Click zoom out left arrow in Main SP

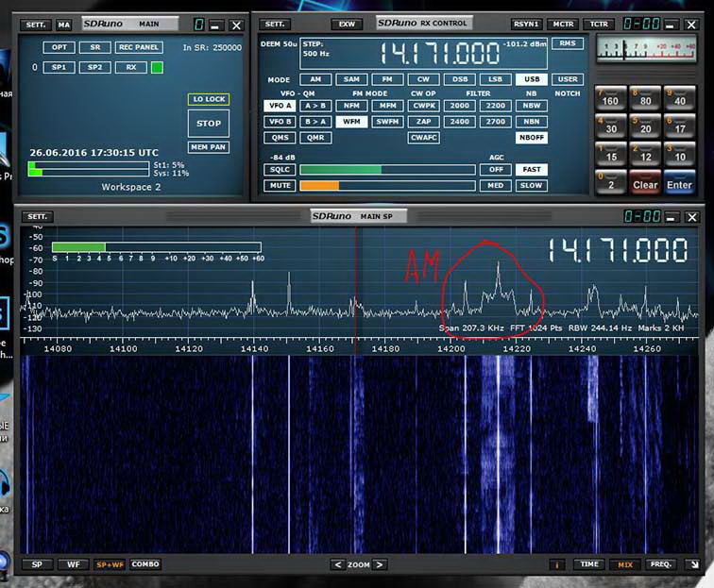(337, 564)
